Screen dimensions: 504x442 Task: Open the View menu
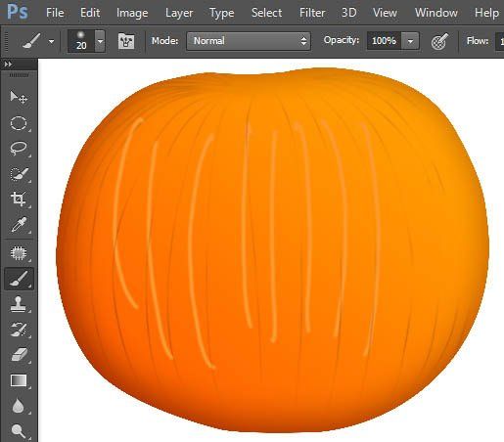pyautogui.click(x=386, y=13)
